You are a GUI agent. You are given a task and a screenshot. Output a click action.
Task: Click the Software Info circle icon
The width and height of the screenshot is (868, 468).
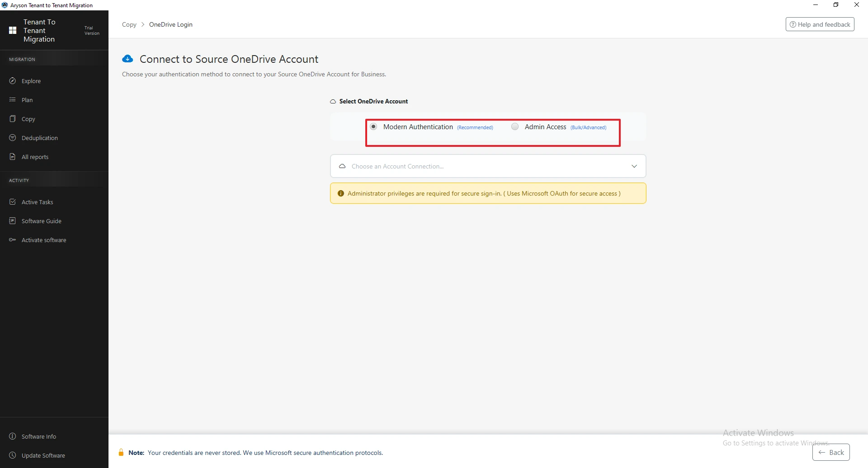pos(13,436)
